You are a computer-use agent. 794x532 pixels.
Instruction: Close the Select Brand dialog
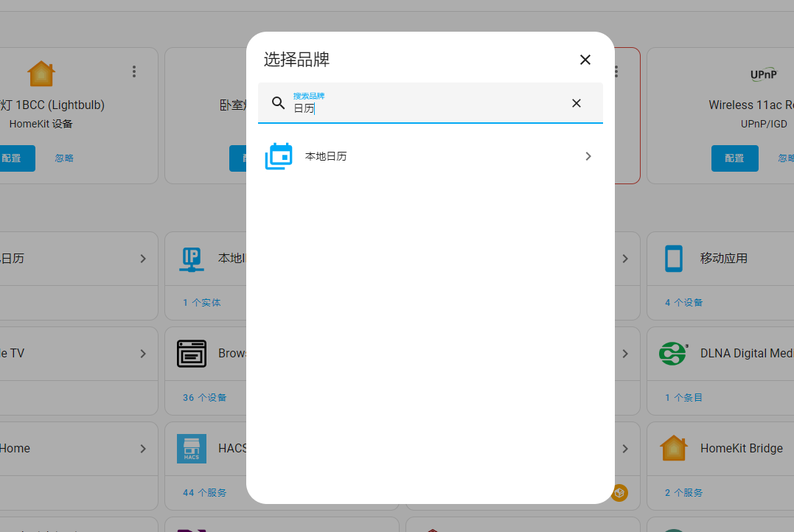coord(585,60)
